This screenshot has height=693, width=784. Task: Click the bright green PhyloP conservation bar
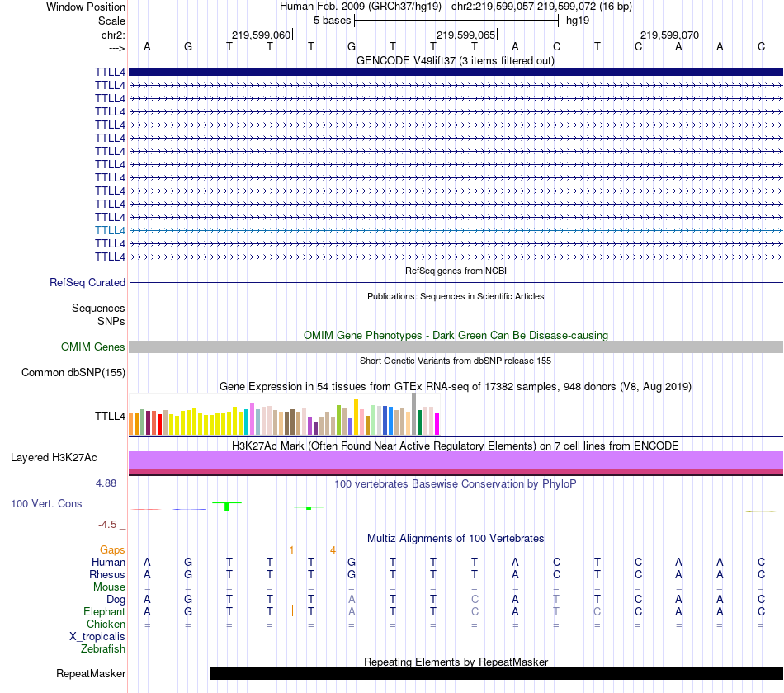227,507
